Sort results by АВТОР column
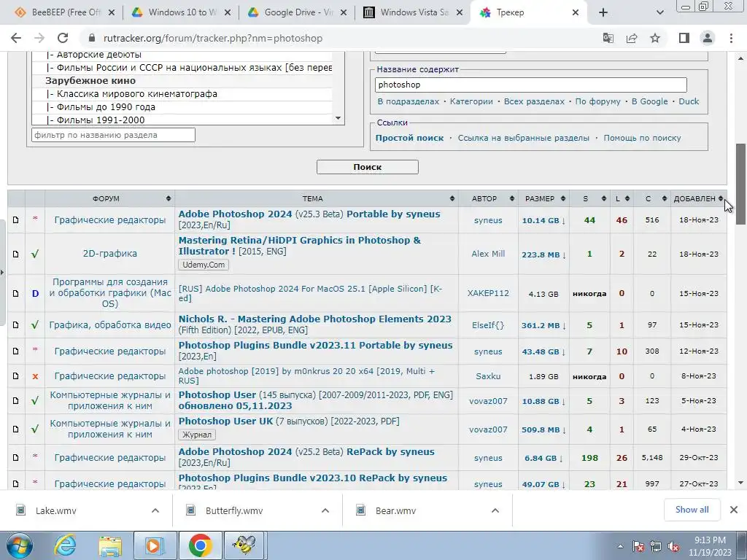The image size is (747, 560). [488, 198]
